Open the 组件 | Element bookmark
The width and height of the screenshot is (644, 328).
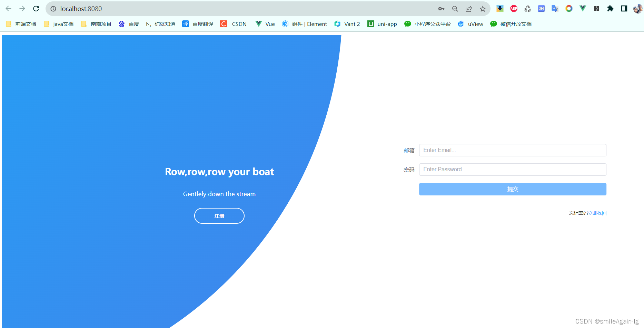305,24
